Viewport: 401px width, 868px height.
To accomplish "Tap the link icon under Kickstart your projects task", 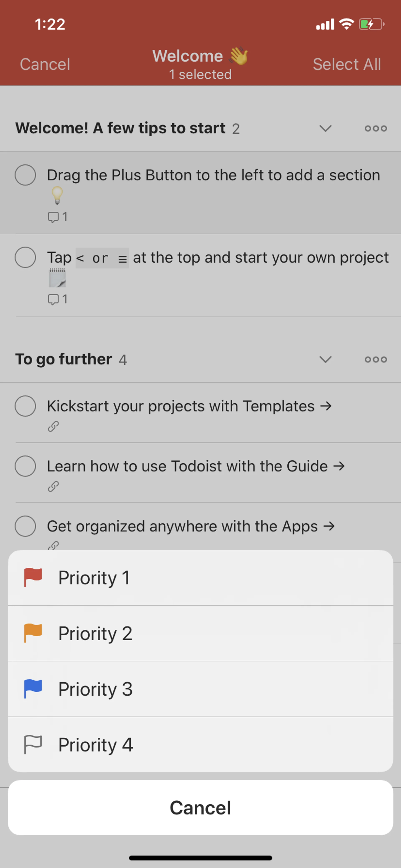I will point(53,427).
